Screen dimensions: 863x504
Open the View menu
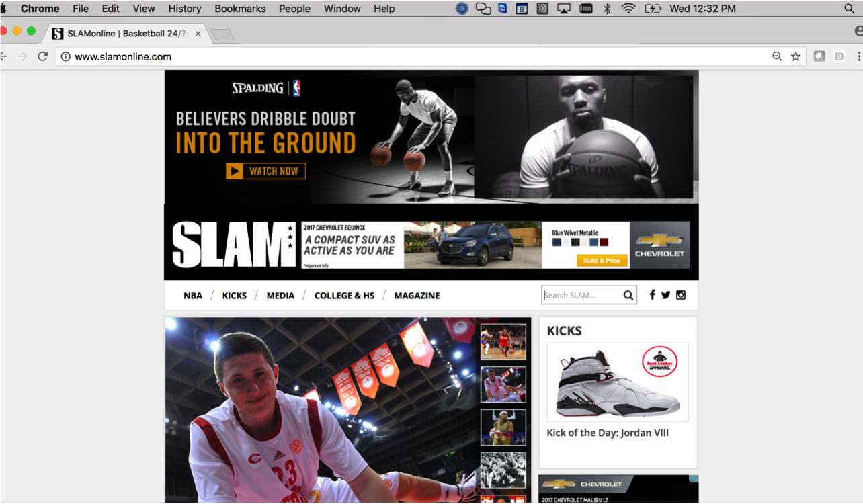tap(144, 9)
